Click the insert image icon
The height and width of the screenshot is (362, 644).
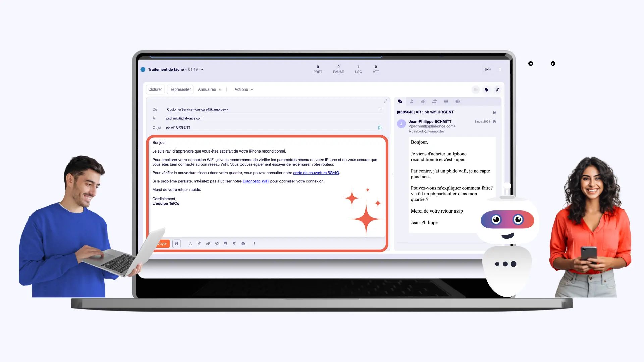click(x=225, y=244)
